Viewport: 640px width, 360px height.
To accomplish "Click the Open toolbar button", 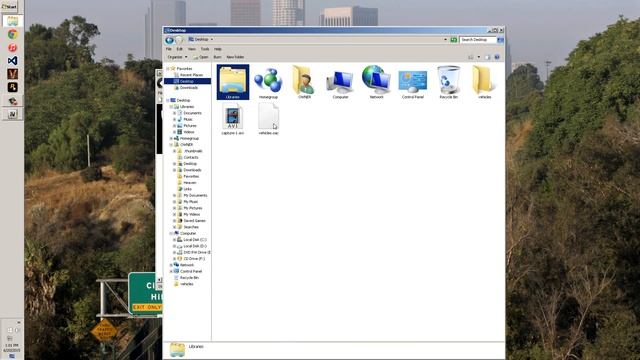I will (x=201, y=57).
